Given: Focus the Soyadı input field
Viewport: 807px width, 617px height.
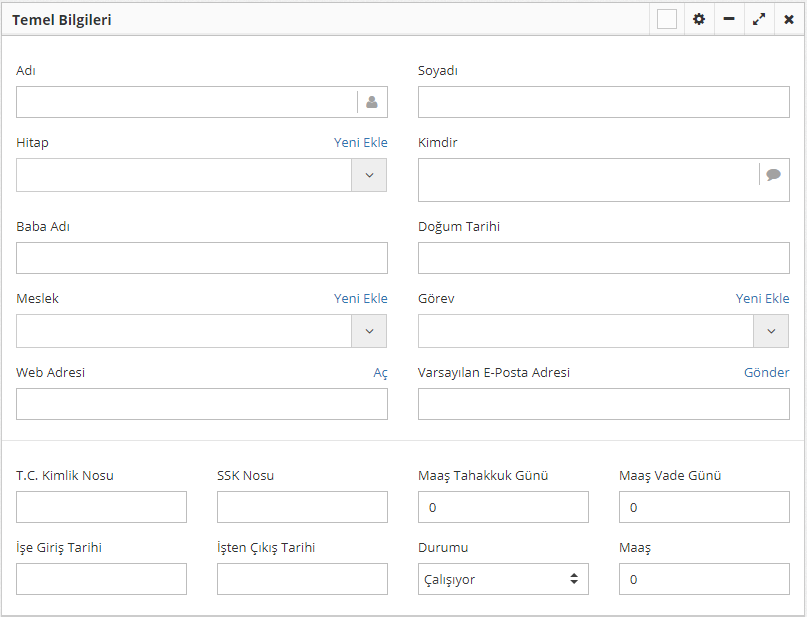Looking at the screenshot, I should pyautogui.click(x=603, y=102).
